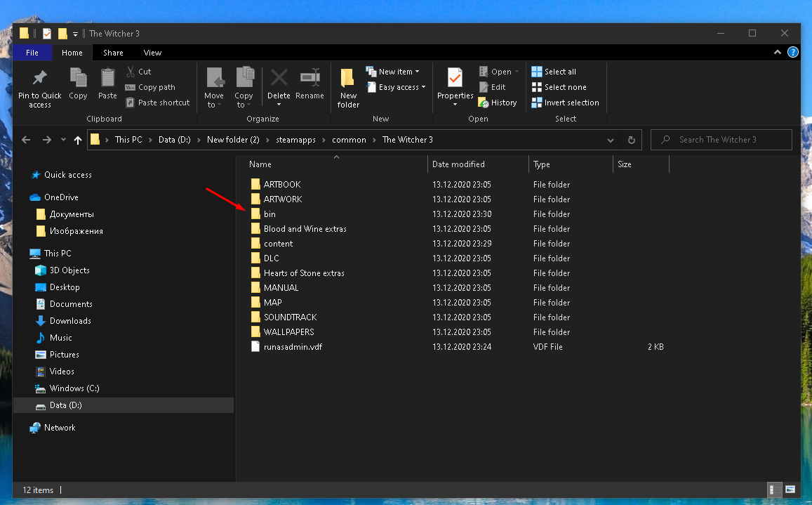This screenshot has height=505, width=812.
Task: Click Properties icon in title bar toolbar
Action: [46, 34]
